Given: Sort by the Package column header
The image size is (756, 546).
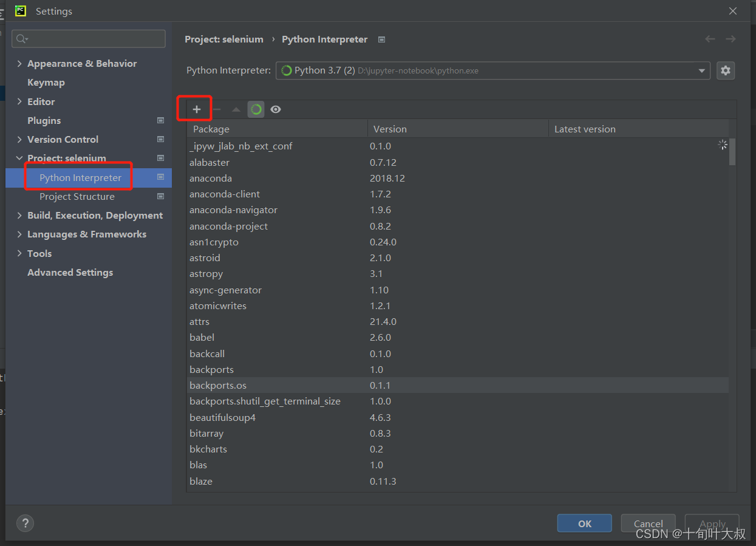Looking at the screenshot, I should [x=277, y=129].
